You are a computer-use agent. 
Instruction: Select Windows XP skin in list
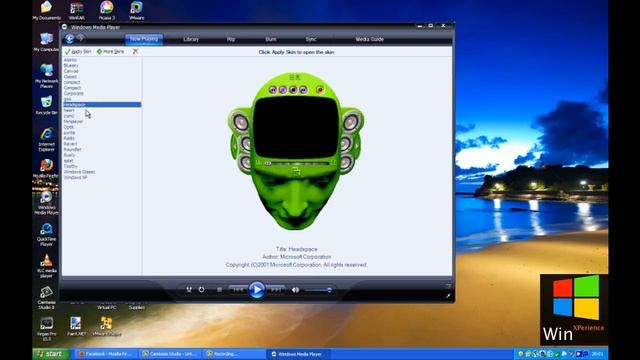(x=75, y=178)
